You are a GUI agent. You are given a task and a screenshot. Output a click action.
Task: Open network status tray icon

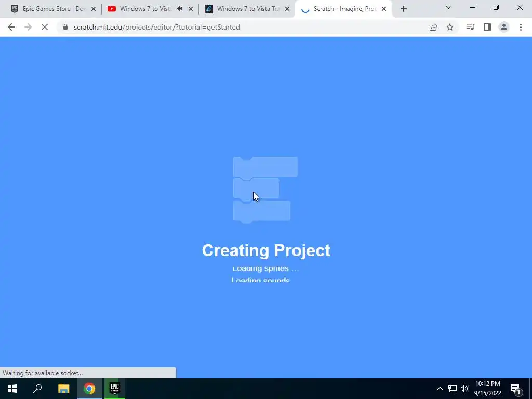(453, 389)
